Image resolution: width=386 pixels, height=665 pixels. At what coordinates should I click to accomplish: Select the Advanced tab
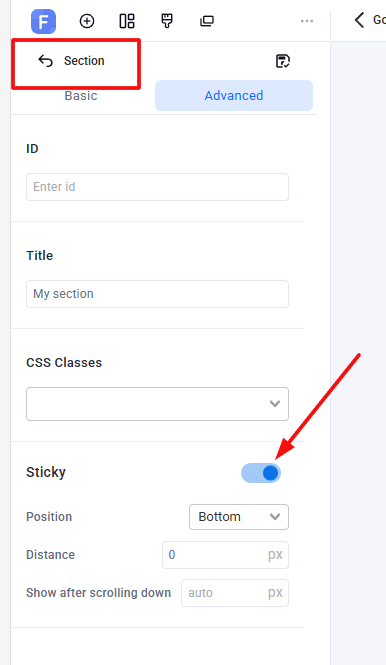[x=234, y=96]
